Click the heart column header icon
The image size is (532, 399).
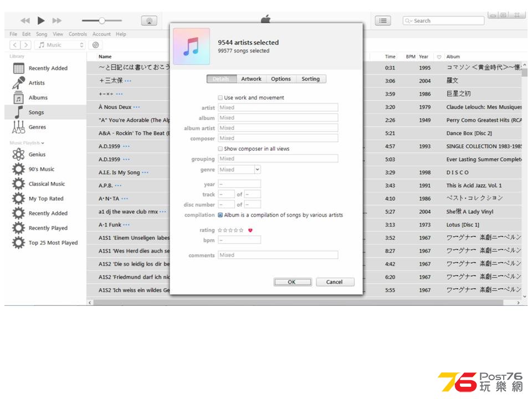click(439, 57)
